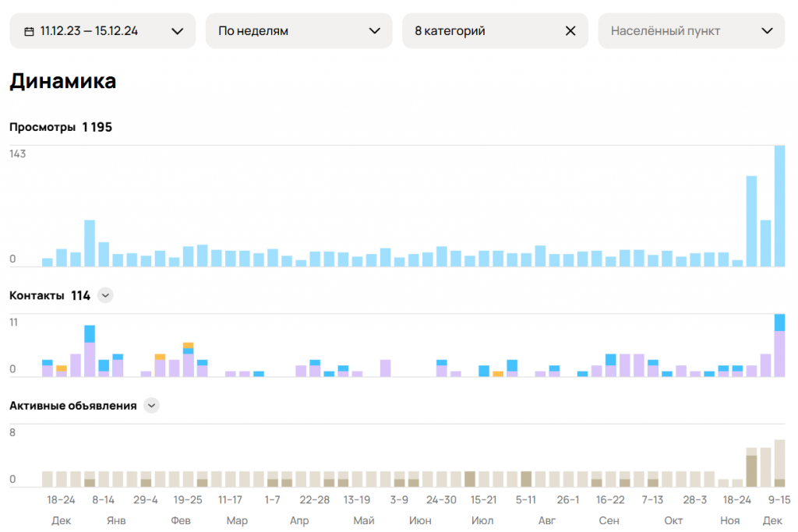
Task: Click the Просмотры total "1 195"
Action: pos(97,127)
